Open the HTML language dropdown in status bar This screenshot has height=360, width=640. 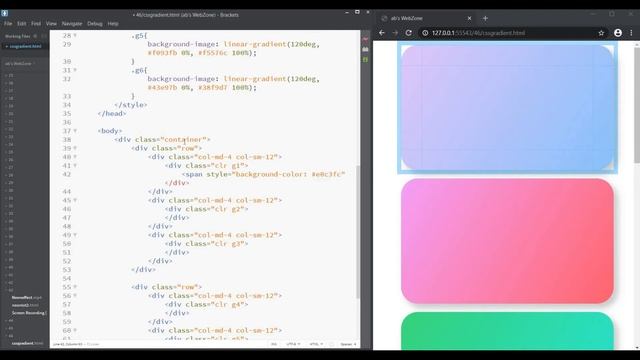316,344
